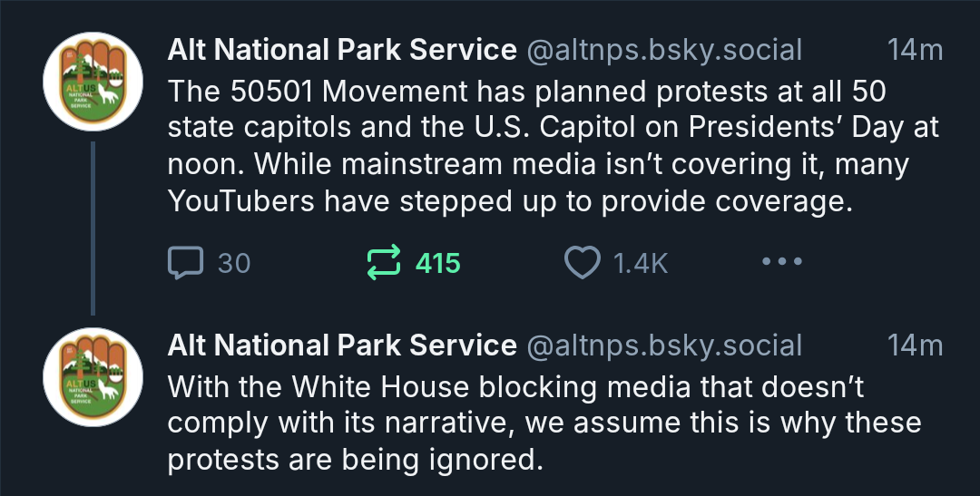The image size is (980, 496).
Task: Click the text 'protests are being ignored'
Action: point(355,461)
